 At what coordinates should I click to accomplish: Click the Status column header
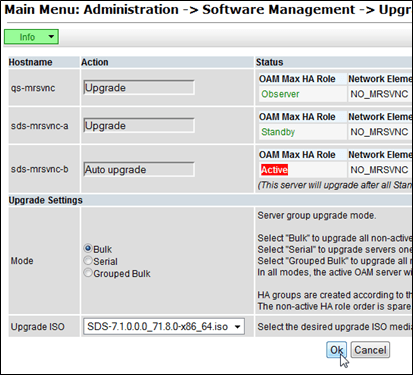coord(269,62)
